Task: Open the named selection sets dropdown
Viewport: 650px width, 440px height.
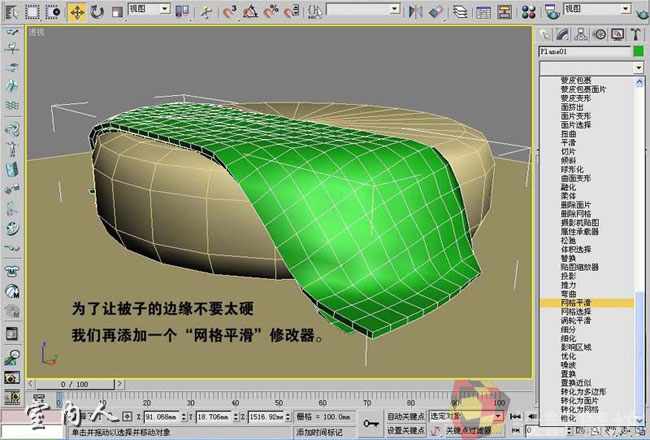Action: [x=364, y=9]
